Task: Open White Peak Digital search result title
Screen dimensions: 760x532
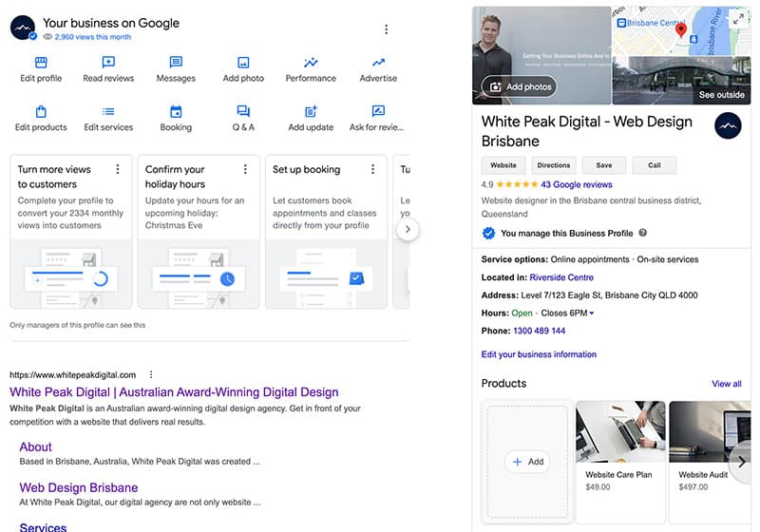Action: [x=174, y=392]
